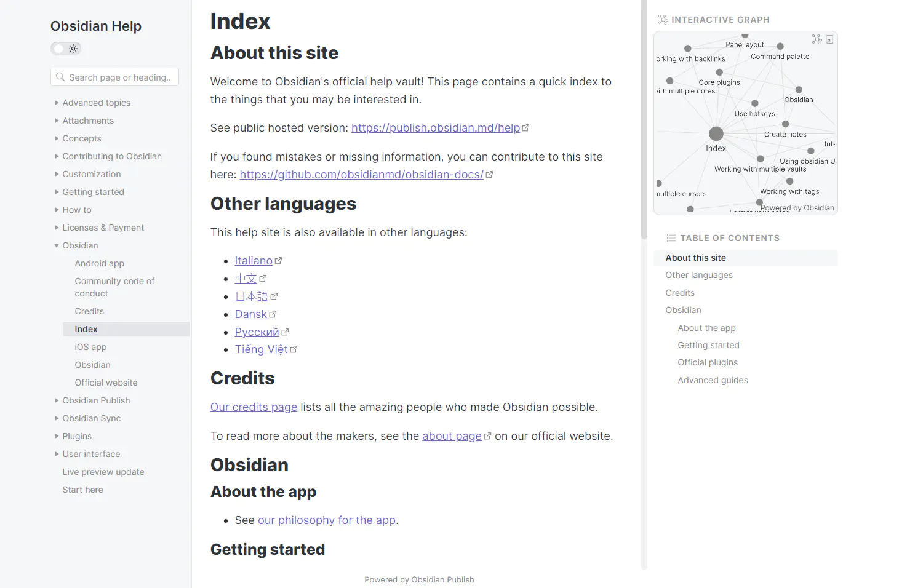This screenshot has width=899, height=588.
Task: Expand the Plugins folder arrow
Action: 57,436
